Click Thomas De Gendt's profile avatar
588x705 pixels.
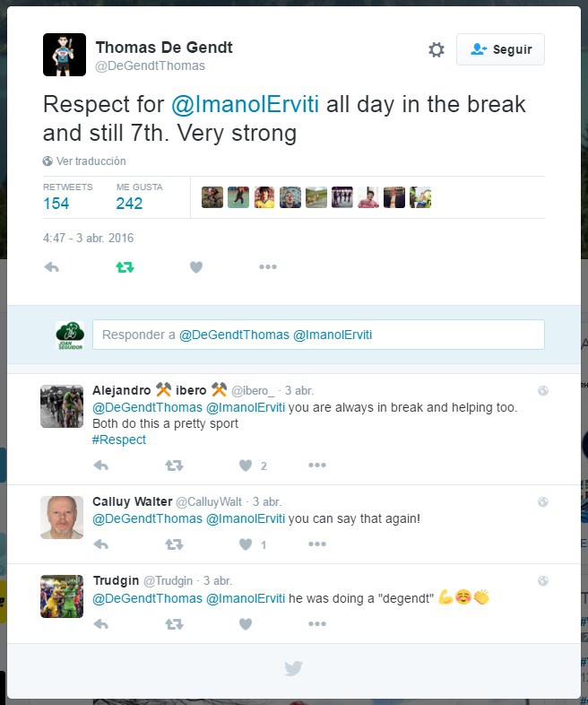tap(65, 55)
